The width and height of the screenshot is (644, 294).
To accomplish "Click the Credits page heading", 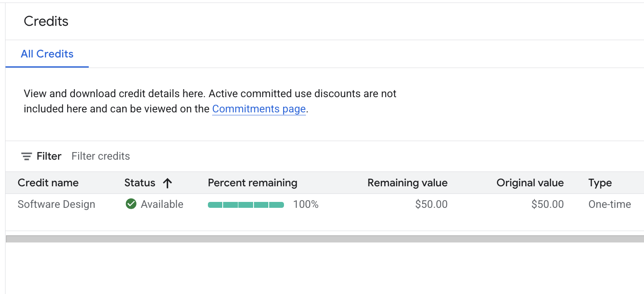I will (x=46, y=21).
